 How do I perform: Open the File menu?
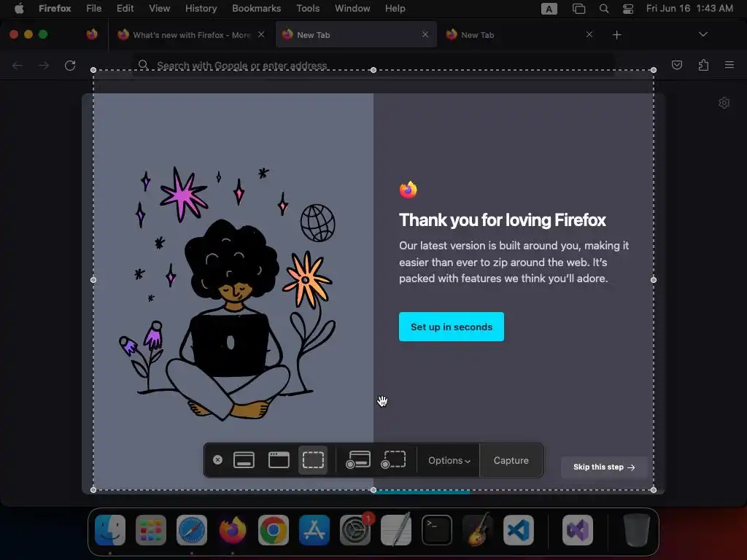[x=94, y=8]
